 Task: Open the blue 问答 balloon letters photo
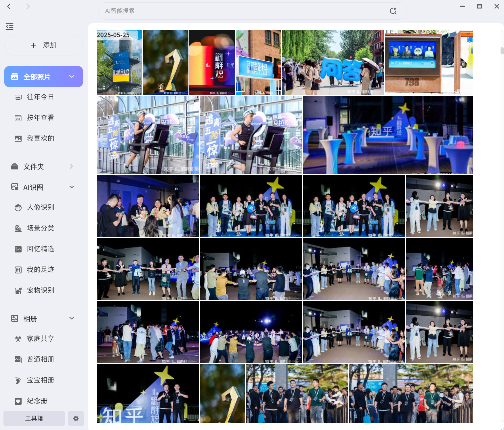click(333, 62)
